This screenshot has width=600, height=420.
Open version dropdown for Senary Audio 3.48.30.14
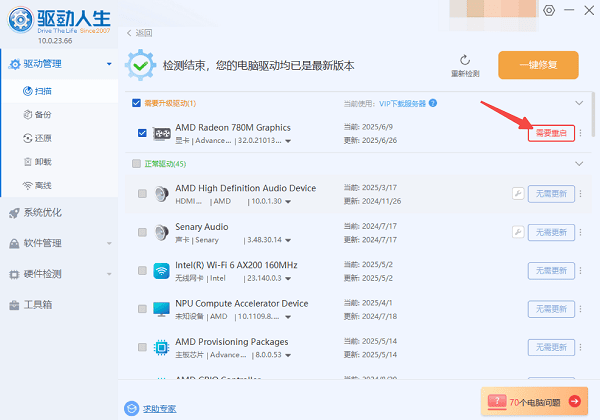pos(288,240)
